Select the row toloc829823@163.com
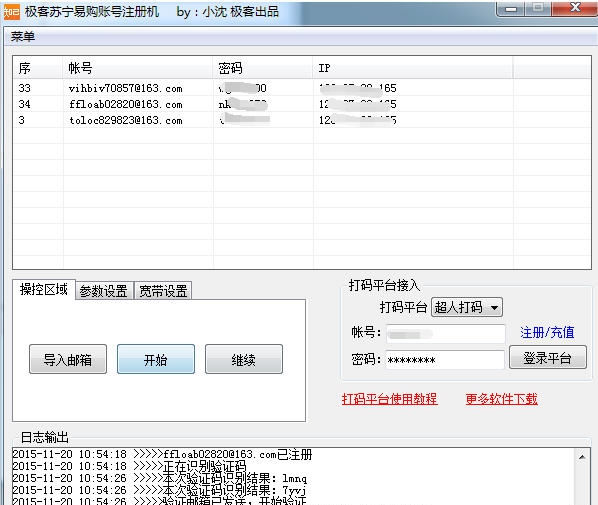Image resolution: width=598 pixels, height=505 pixels. 302,120
